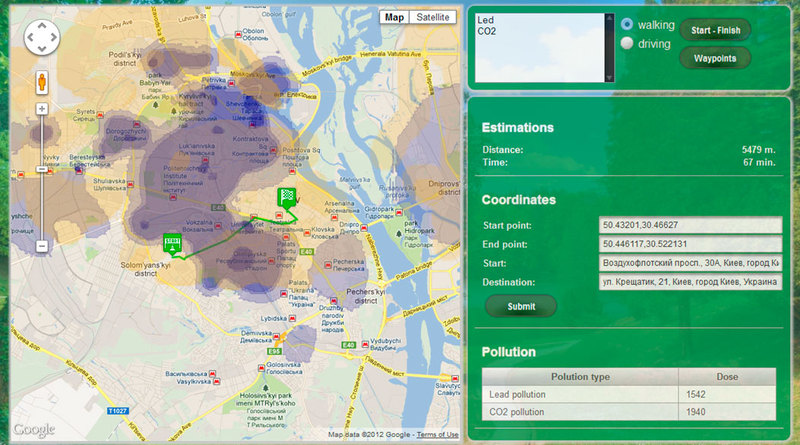The width and height of the screenshot is (800, 445).
Task: Select Led in the pollutant list
Action: tap(485, 20)
